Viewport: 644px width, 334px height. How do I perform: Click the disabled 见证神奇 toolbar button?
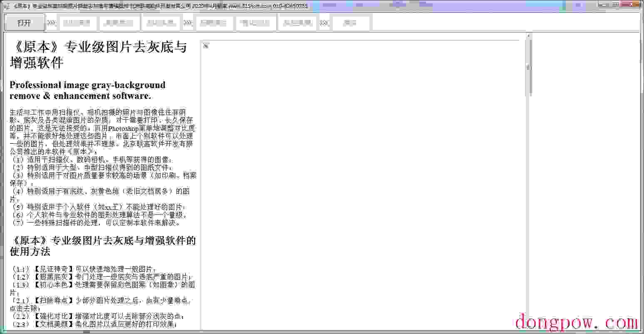[77, 23]
